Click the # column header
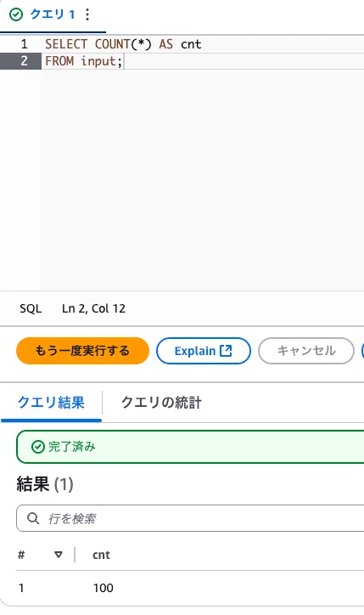 pos(21,555)
